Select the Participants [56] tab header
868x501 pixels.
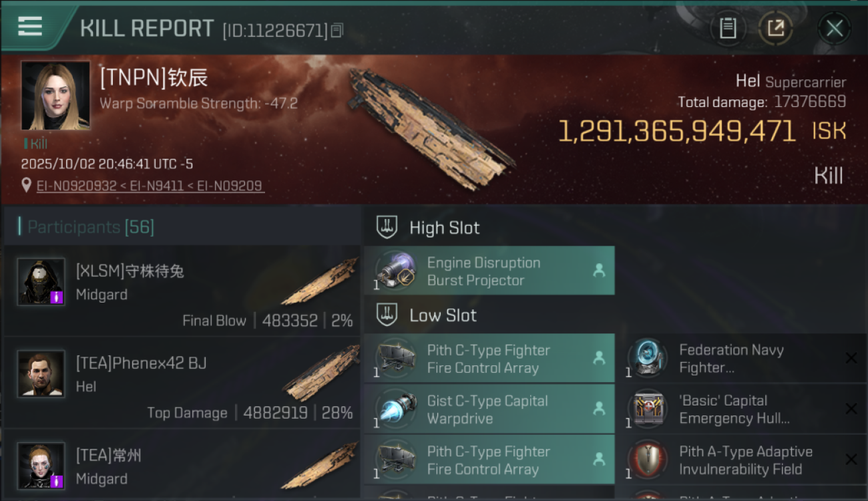click(90, 227)
